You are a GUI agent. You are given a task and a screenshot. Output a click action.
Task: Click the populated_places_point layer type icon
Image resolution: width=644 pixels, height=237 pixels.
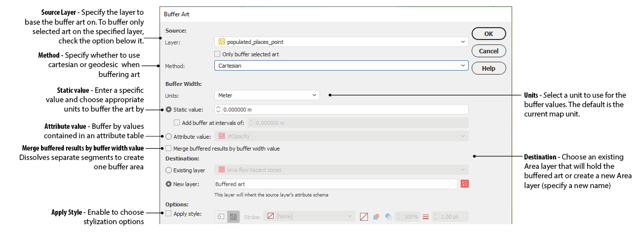pos(222,42)
